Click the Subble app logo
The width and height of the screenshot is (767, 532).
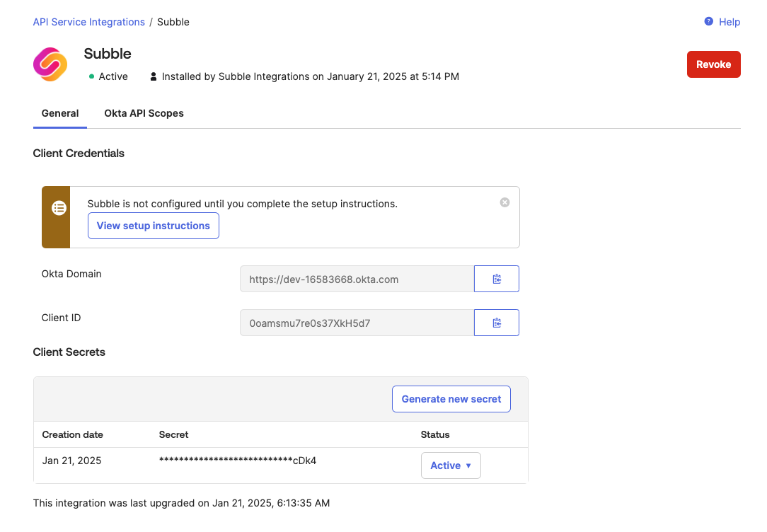click(x=50, y=64)
